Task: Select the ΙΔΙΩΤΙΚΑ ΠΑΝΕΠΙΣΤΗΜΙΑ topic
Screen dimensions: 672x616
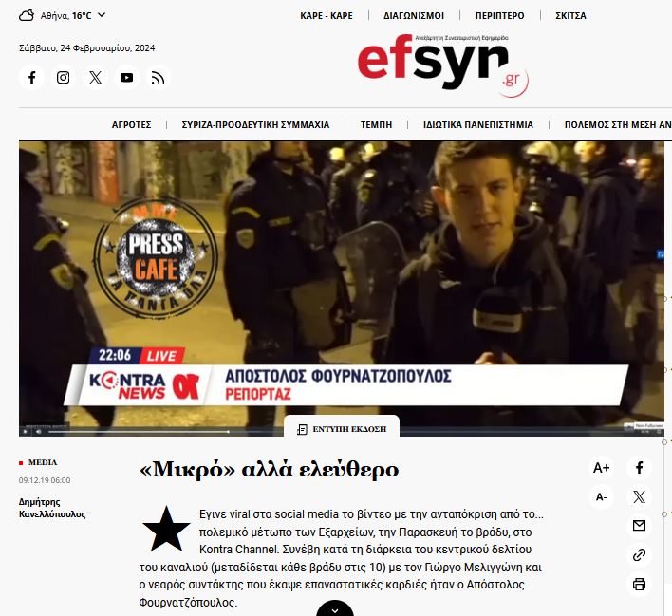Action: point(478,124)
